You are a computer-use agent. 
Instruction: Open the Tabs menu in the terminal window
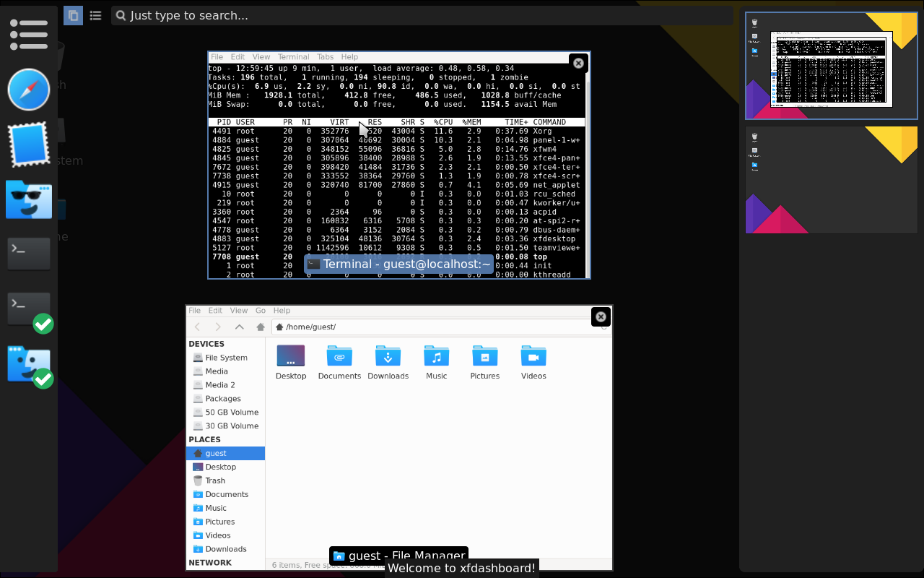click(x=325, y=56)
